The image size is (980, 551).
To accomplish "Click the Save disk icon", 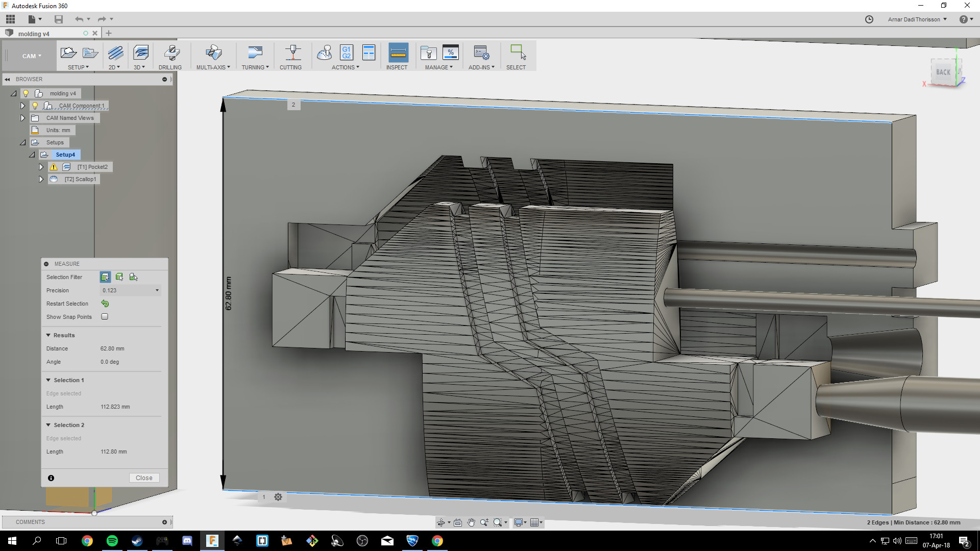I will tap(59, 19).
